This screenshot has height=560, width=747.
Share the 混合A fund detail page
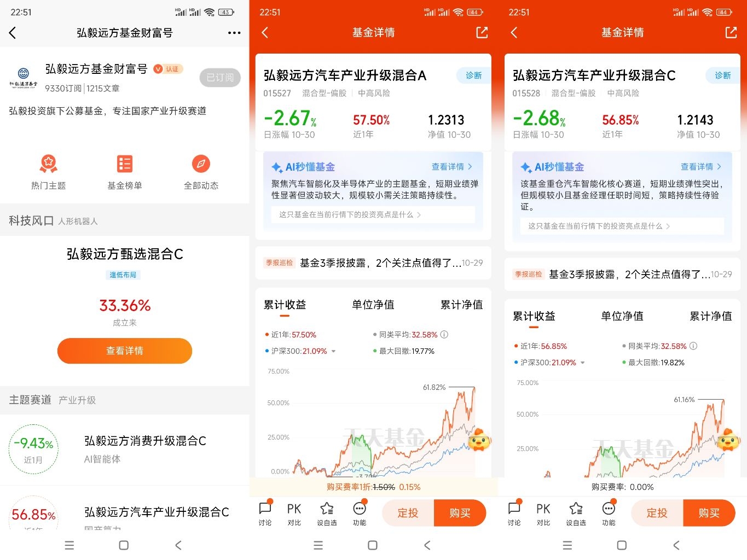tap(482, 33)
